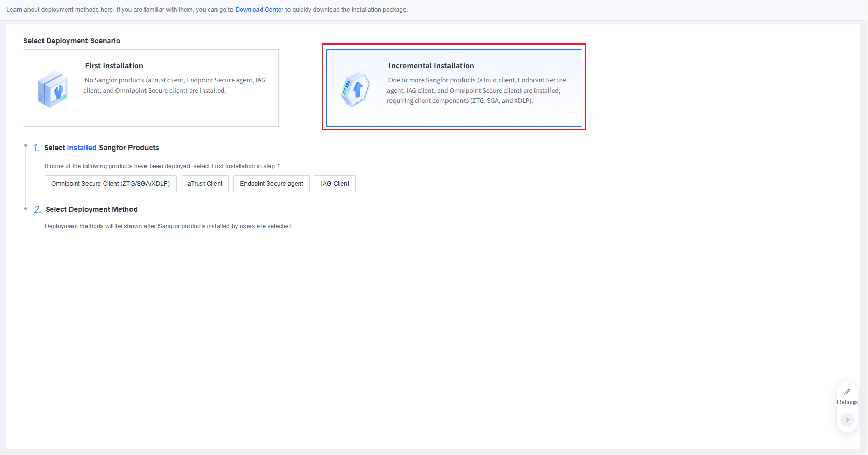Click the Incremental Installation upgrade arrow icon

pyautogui.click(x=356, y=90)
